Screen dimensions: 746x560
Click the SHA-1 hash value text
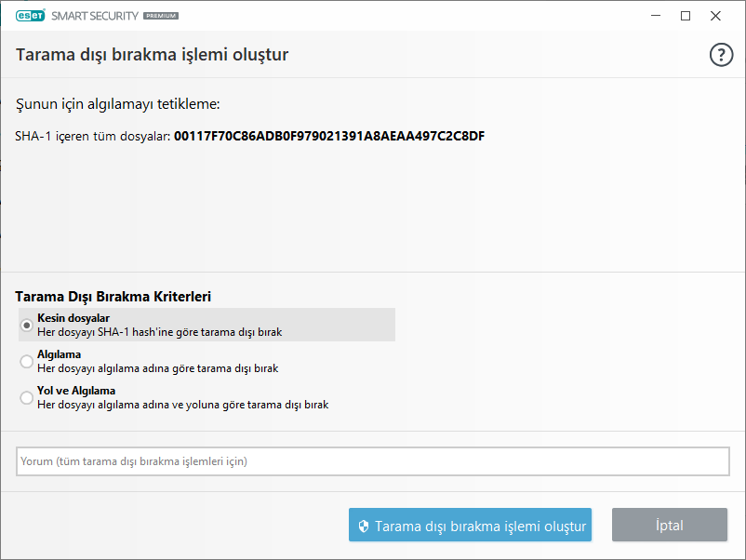(x=329, y=137)
